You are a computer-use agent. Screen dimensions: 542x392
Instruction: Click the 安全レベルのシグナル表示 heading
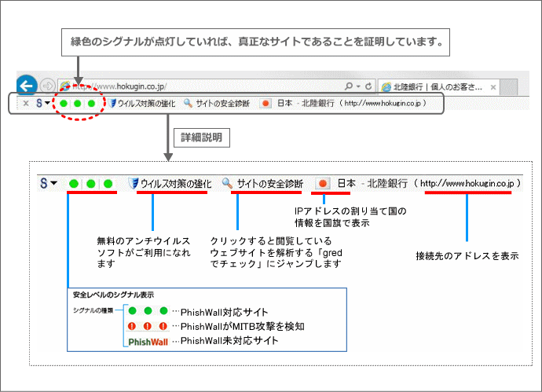click(113, 295)
